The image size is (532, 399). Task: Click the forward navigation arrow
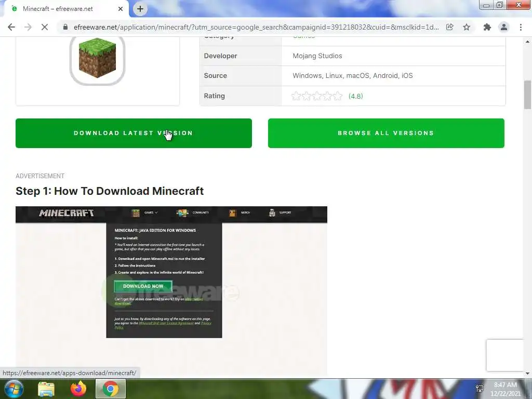28,27
